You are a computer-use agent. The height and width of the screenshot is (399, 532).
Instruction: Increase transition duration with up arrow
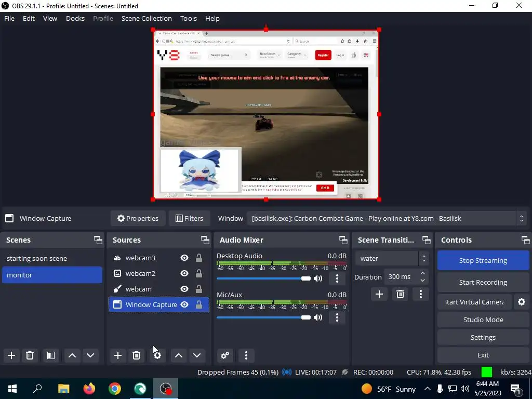coord(422,273)
